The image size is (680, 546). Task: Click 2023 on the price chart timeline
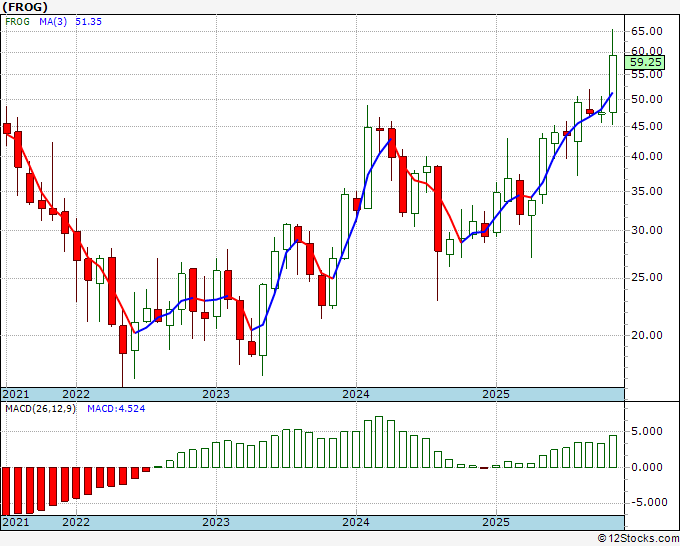[x=216, y=394]
